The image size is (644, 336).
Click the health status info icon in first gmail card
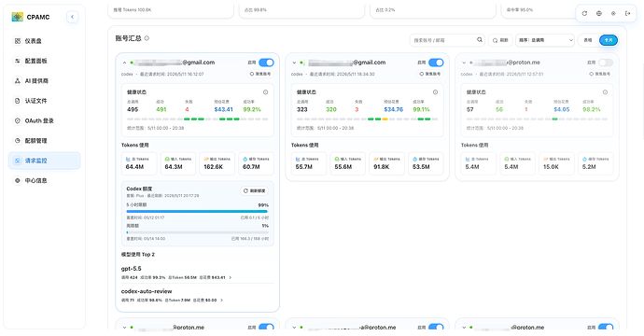click(266, 92)
